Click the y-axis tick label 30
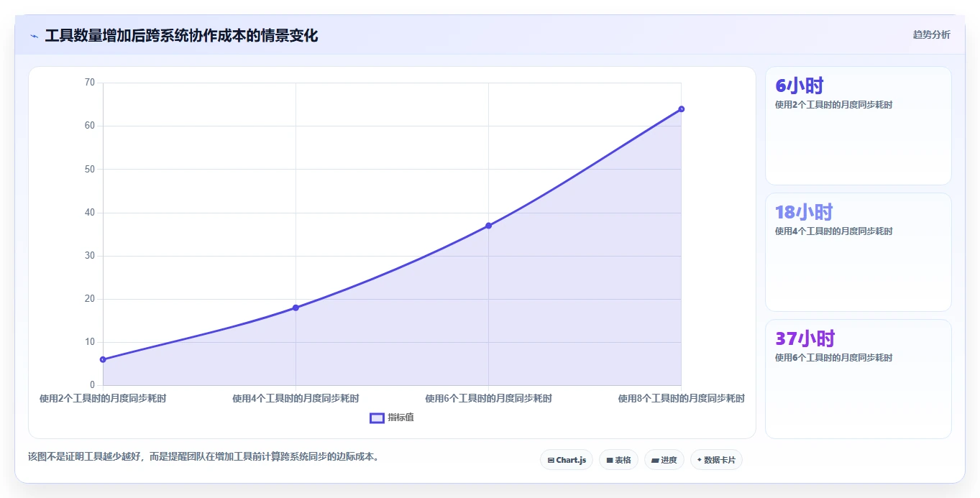 pyautogui.click(x=90, y=256)
